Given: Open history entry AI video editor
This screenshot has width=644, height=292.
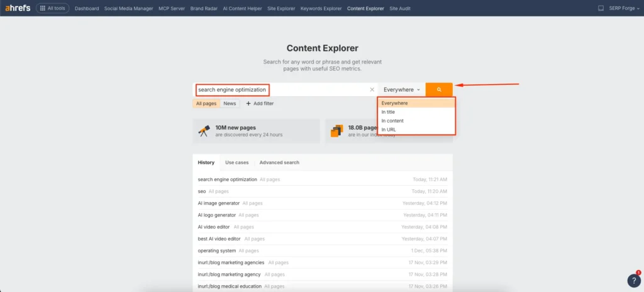Looking at the screenshot, I should (214, 227).
